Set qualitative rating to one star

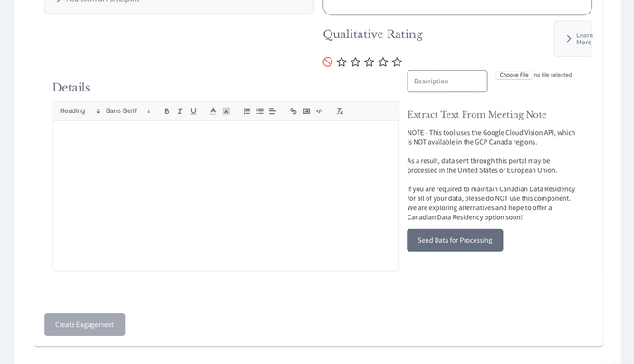point(341,62)
